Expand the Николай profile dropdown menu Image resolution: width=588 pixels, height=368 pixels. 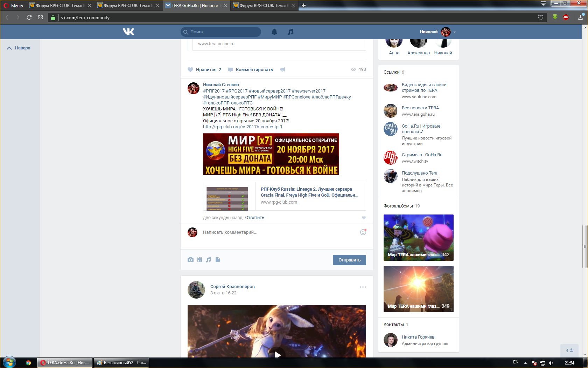tap(455, 32)
